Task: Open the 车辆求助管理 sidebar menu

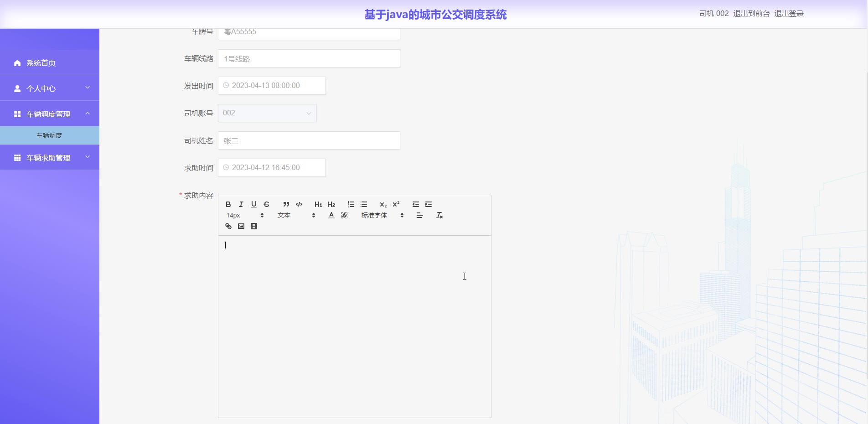Action: [x=50, y=158]
